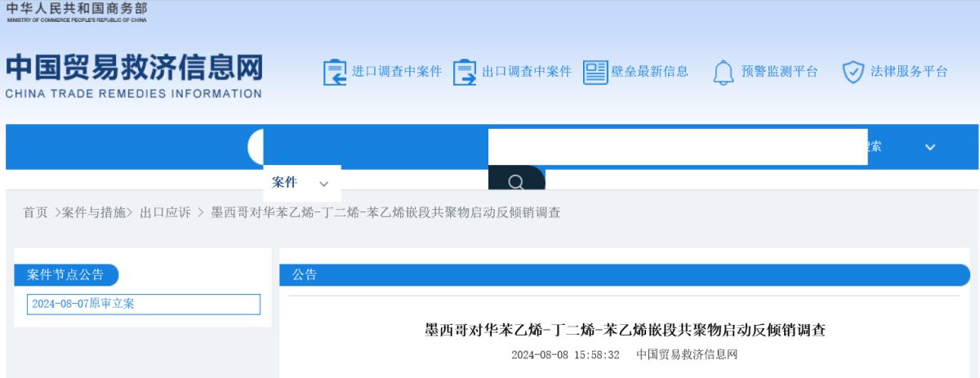Open 壁垒最新信息 link
980x378 pixels.
pos(650,72)
